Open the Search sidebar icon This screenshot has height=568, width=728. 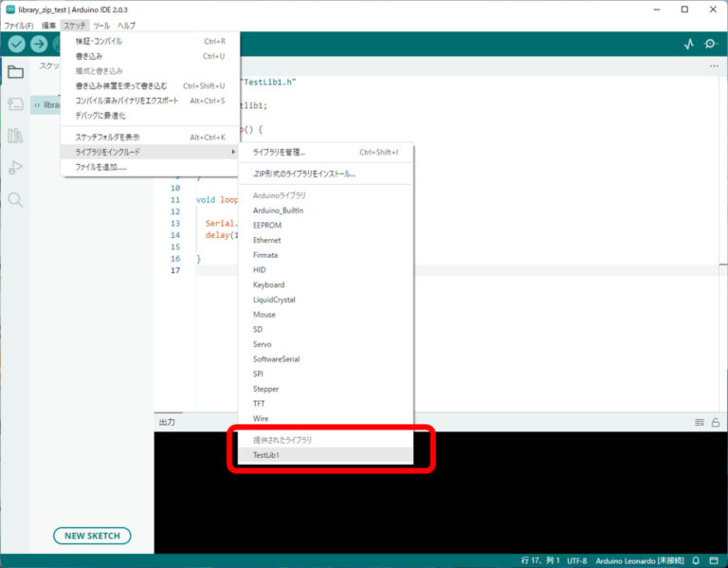pyautogui.click(x=15, y=199)
